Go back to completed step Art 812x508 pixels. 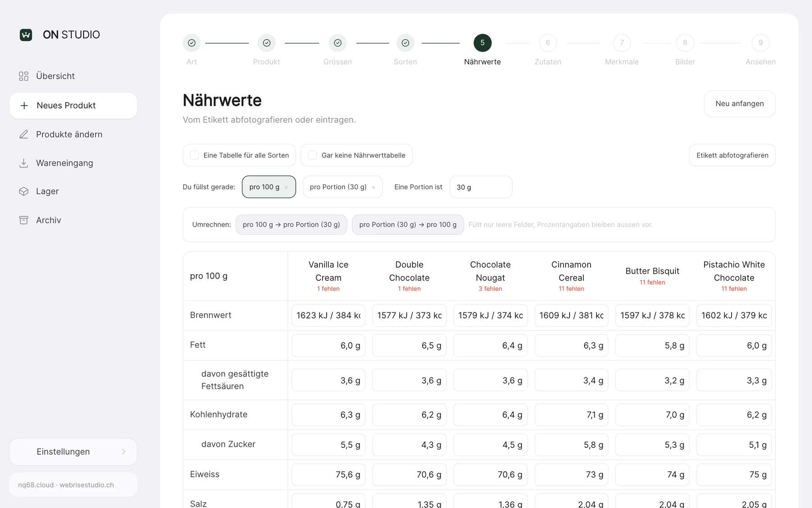click(192, 43)
